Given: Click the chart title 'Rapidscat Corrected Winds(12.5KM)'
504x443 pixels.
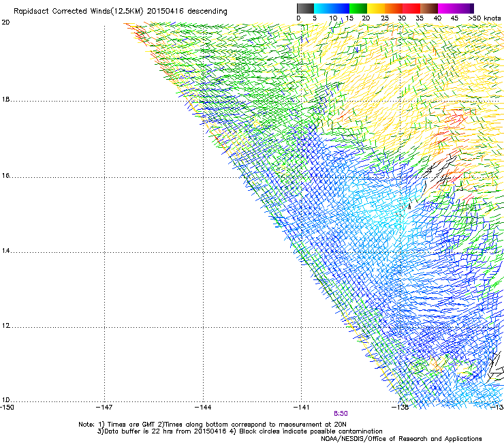Looking at the screenshot, I should [x=78, y=12].
